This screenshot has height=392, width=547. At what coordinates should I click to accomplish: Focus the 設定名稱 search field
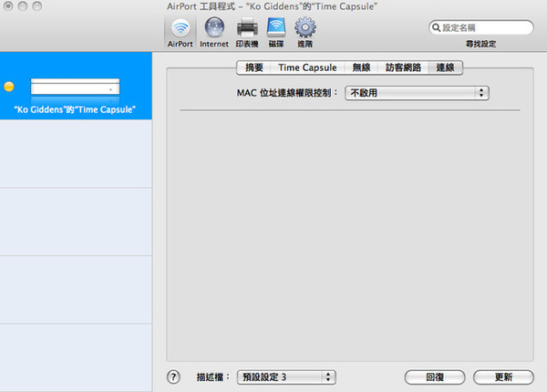481,27
